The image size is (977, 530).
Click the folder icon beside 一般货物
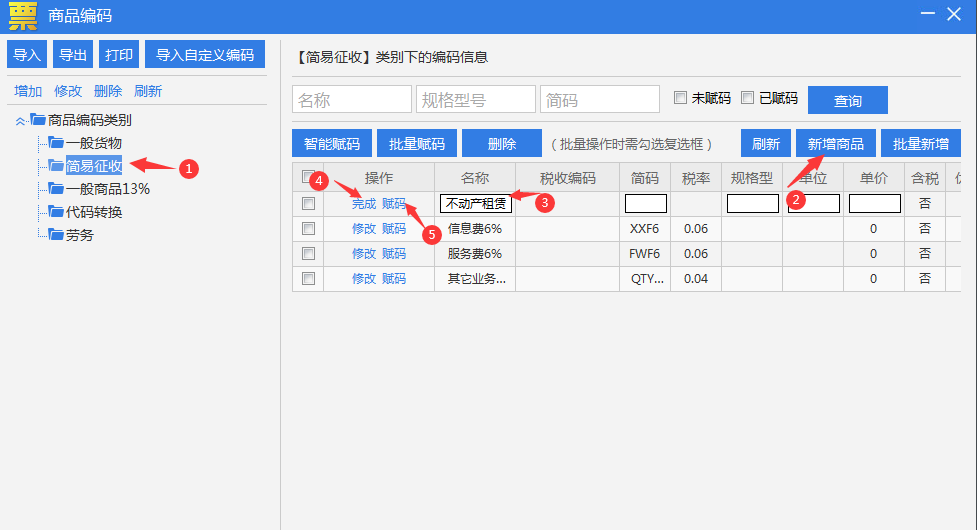57,142
